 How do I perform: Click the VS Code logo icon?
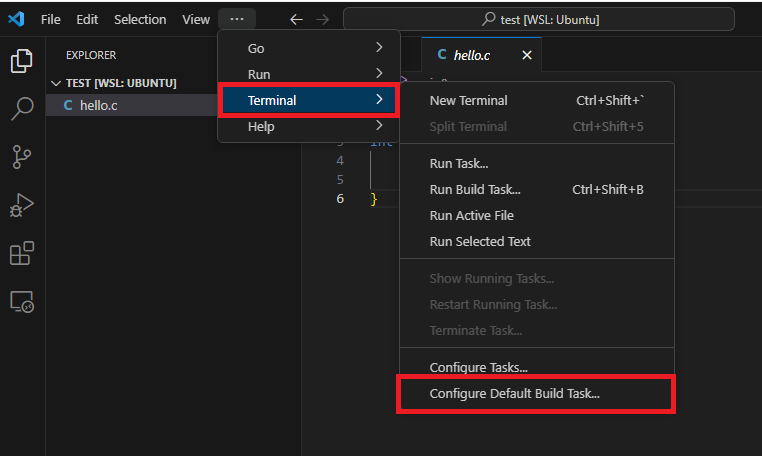coord(16,19)
